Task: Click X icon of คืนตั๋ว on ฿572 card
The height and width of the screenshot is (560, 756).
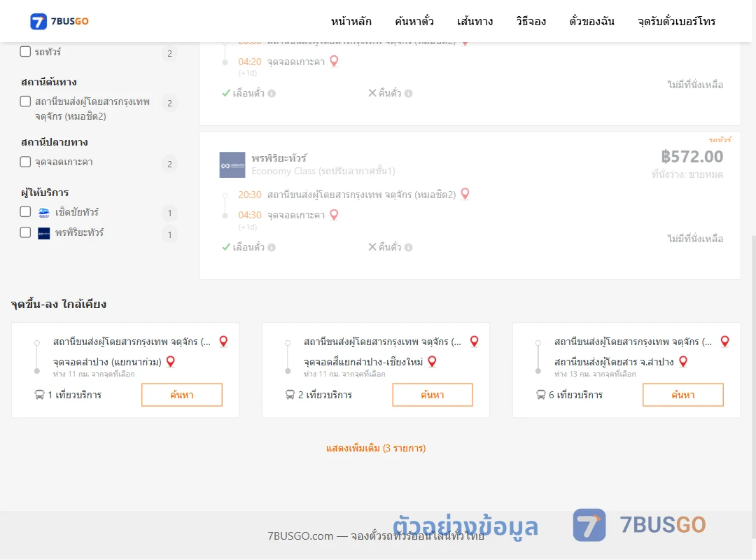Action: pyautogui.click(x=372, y=247)
